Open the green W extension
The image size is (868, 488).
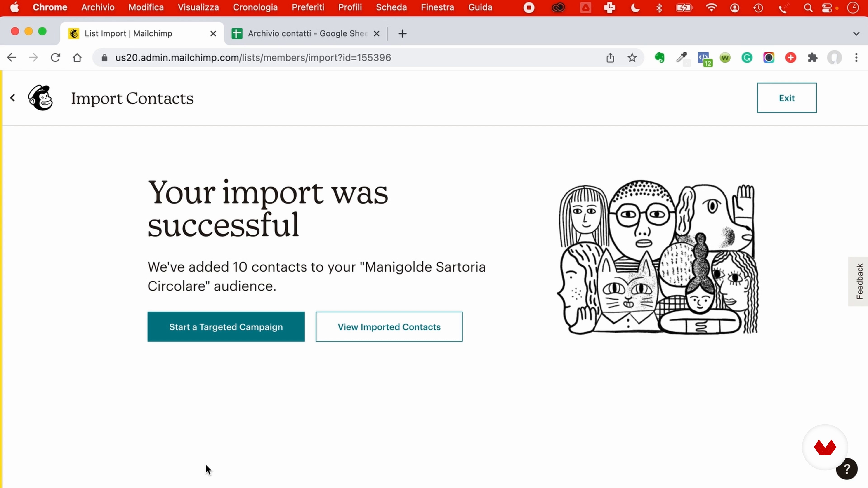tap(725, 58)
